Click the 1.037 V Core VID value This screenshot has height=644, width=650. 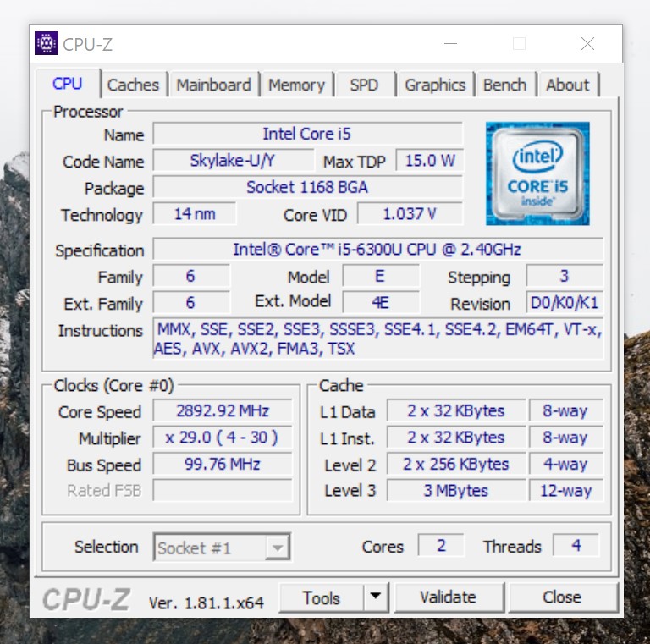point(410,214)
